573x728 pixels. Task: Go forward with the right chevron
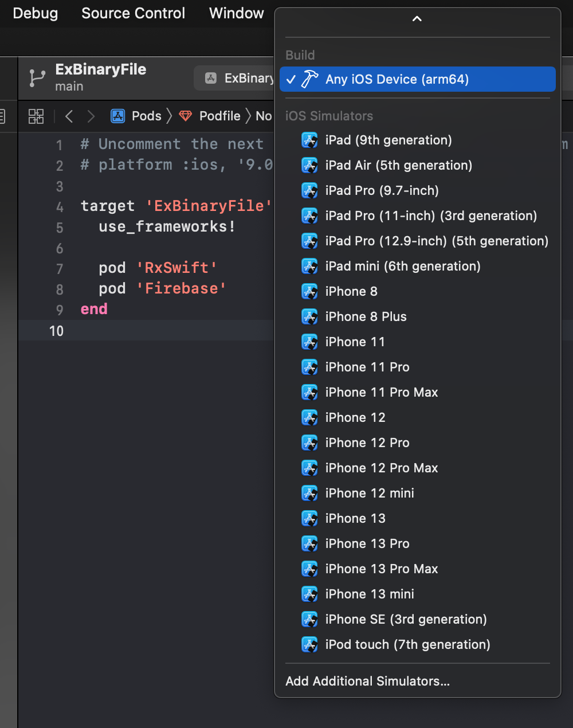point(91,116)
